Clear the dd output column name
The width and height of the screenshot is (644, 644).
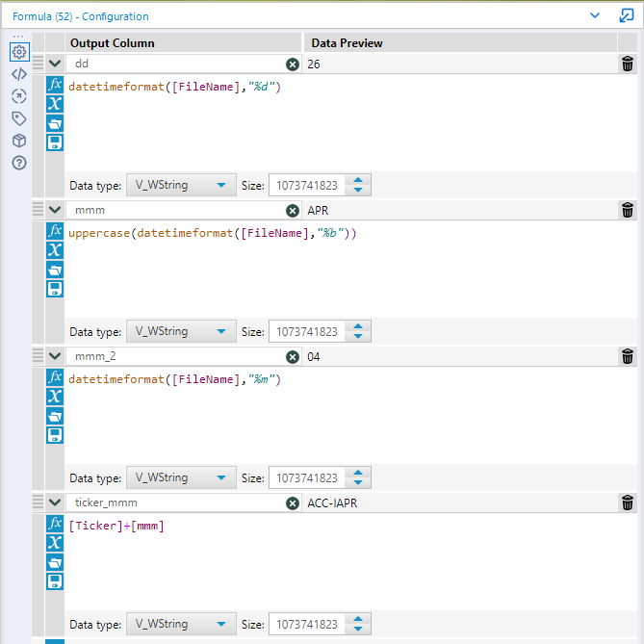293,64
